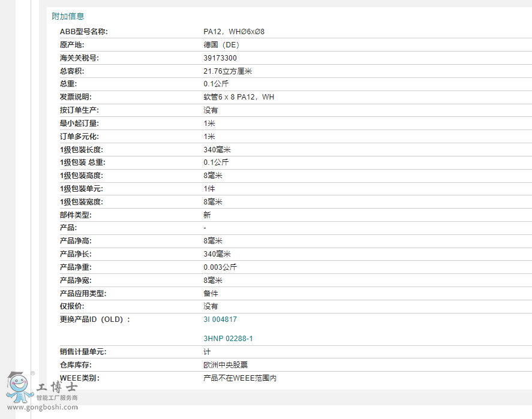Click the 仓库库存 label
532x419 pixels.
(76, 365)
